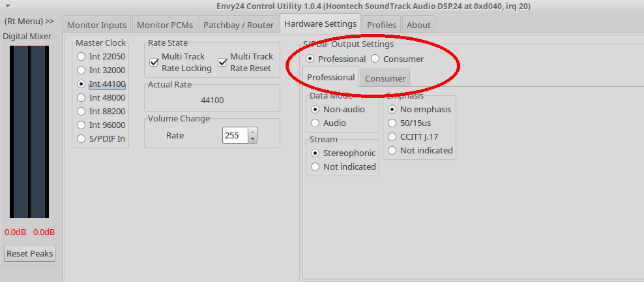Toggle Multi Track Rate Locking checkbox
Viewport: 644px width, 282px height.
154,63
